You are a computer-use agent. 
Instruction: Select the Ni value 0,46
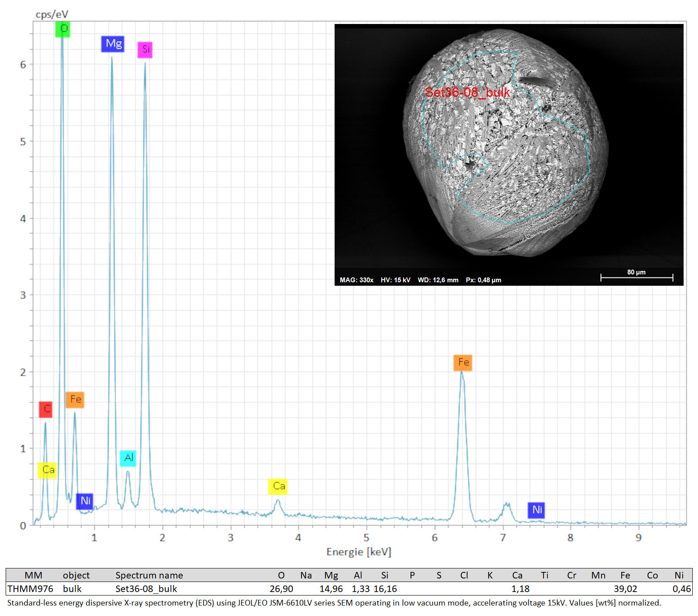[x=682, y=589]
